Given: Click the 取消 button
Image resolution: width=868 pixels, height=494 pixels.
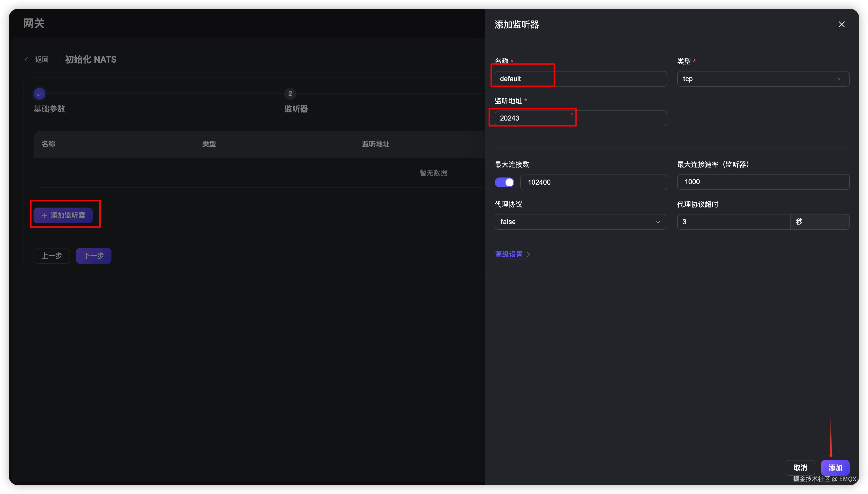Looking at the screenshot, I should (800, 468).
